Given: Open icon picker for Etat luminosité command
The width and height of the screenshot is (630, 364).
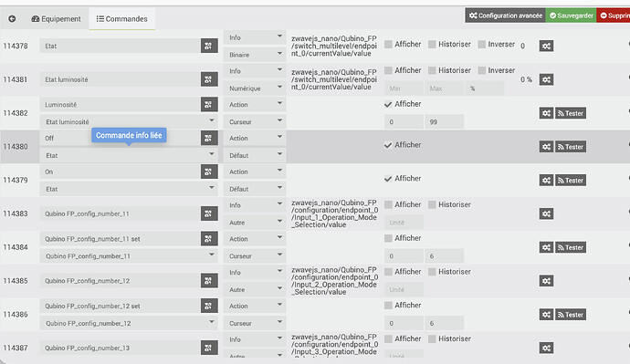Looking at the screenshot, I should coord(209,79).
